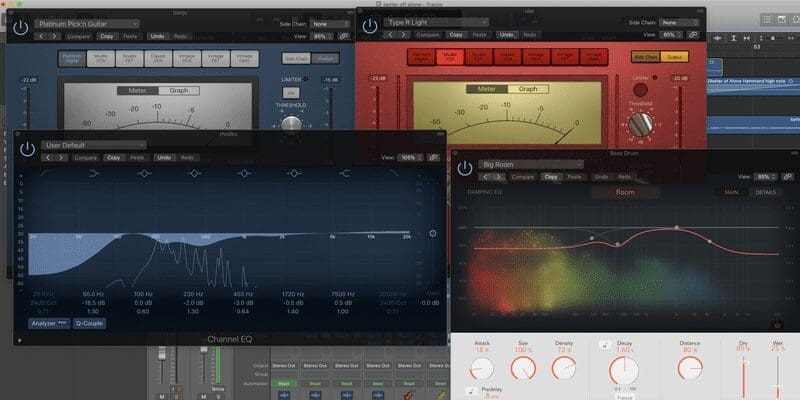Screen dimensions: 800x400
Task: Go to next preset in Bass Drum reverb
Action: (x=498, y=177)
